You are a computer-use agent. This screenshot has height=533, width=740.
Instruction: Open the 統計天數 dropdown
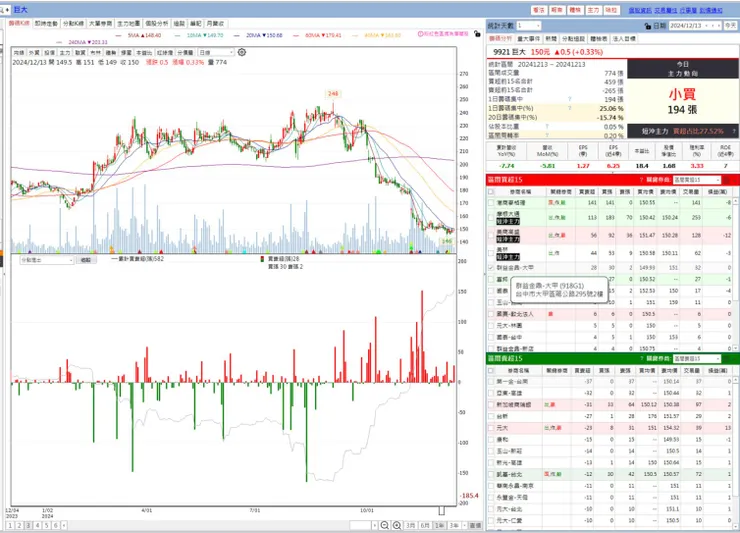coord(529,25)
